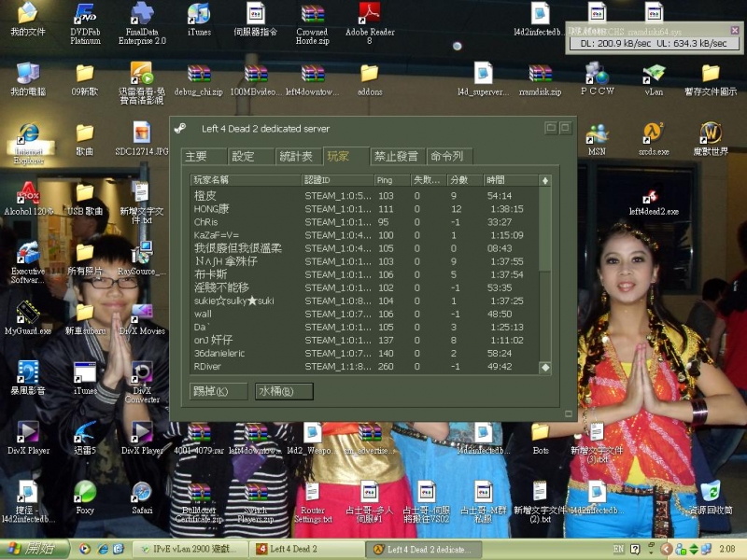
Task: Launch DVDFab Platinum from desktop
Action: pyautogui.click(x=85, y=15)
